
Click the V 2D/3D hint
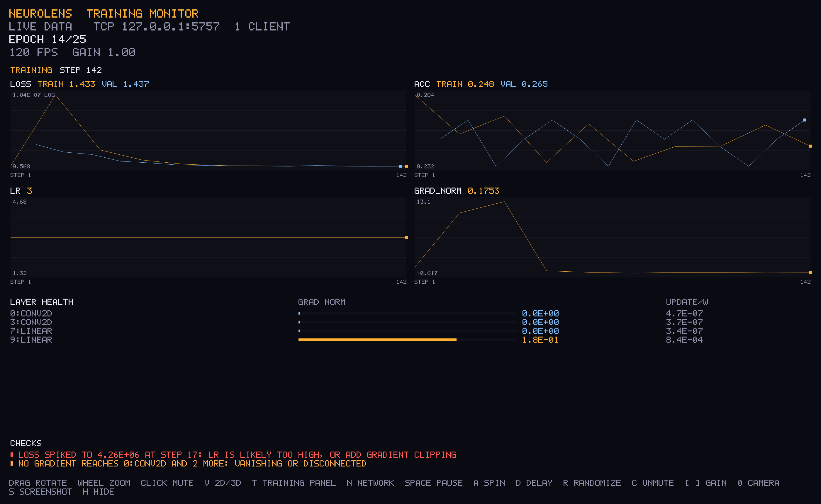(x=223, y=483)
